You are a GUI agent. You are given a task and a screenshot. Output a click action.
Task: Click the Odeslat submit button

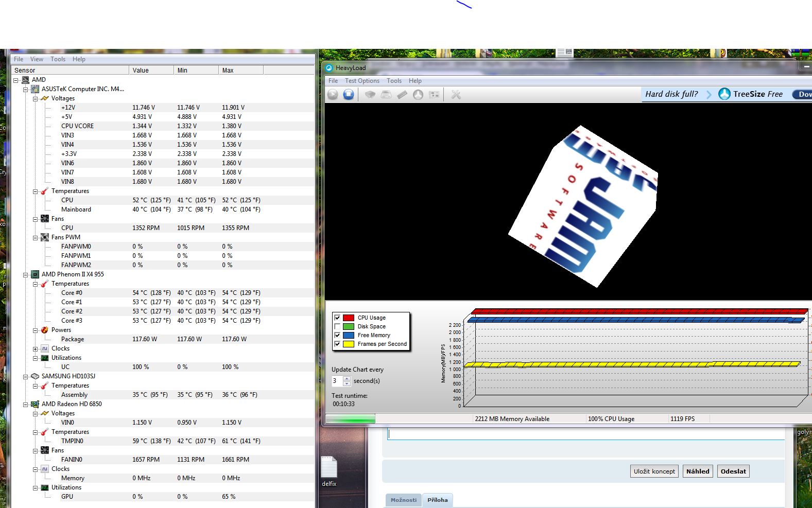733,471
